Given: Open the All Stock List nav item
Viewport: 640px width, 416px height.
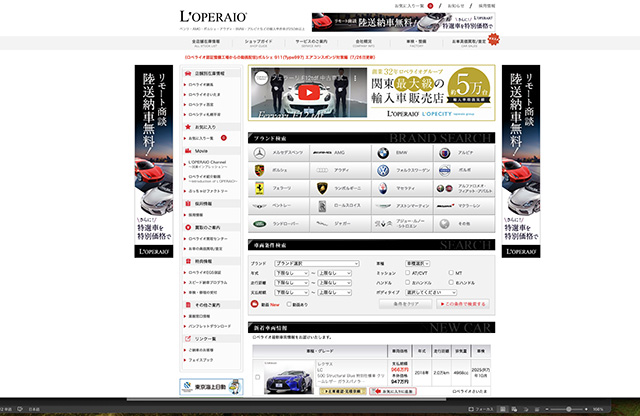Looking at the screenshot, I should click(206, 43).
